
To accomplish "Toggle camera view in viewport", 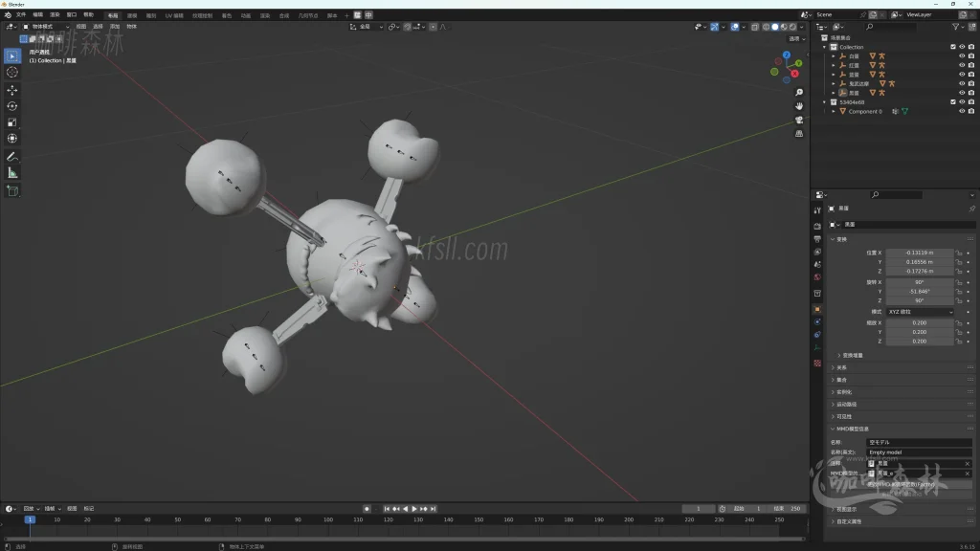I will coord(799,120).
